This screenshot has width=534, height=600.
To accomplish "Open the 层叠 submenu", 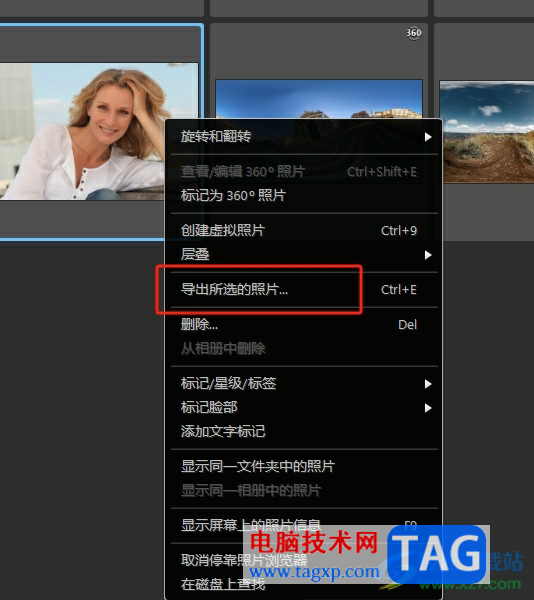I will pyautogui.click(x=304, y=254).
